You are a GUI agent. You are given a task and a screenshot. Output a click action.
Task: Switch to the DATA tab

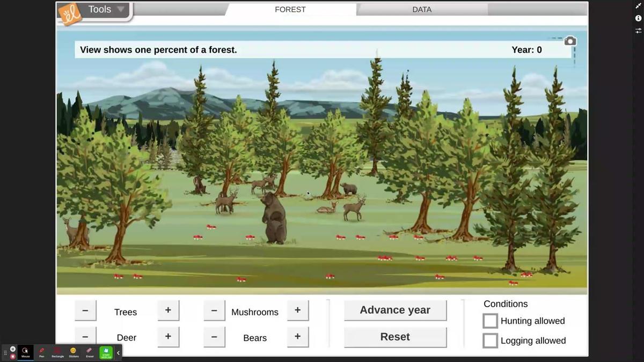point(422,10)
